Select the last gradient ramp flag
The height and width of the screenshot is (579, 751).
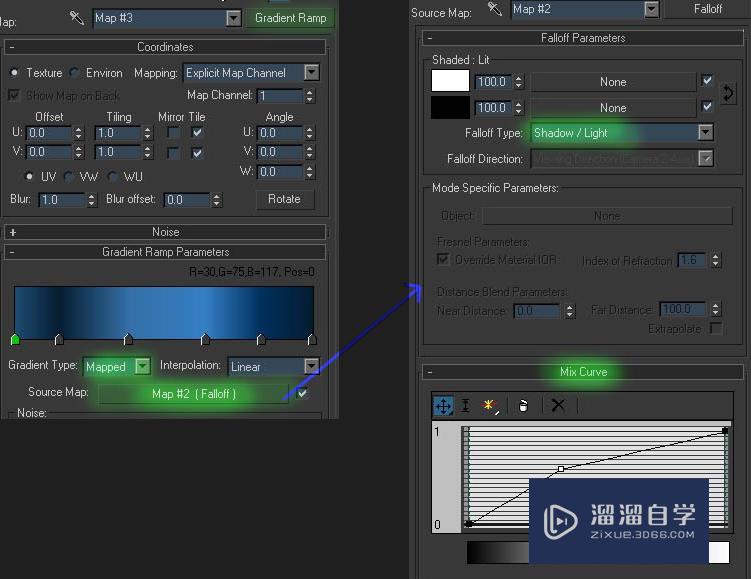[312, 340]
